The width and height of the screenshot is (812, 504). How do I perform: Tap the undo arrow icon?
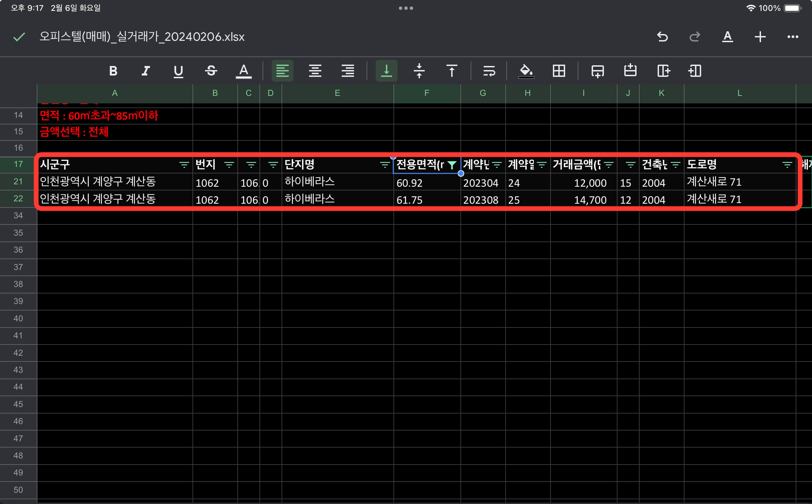[662, 37]
